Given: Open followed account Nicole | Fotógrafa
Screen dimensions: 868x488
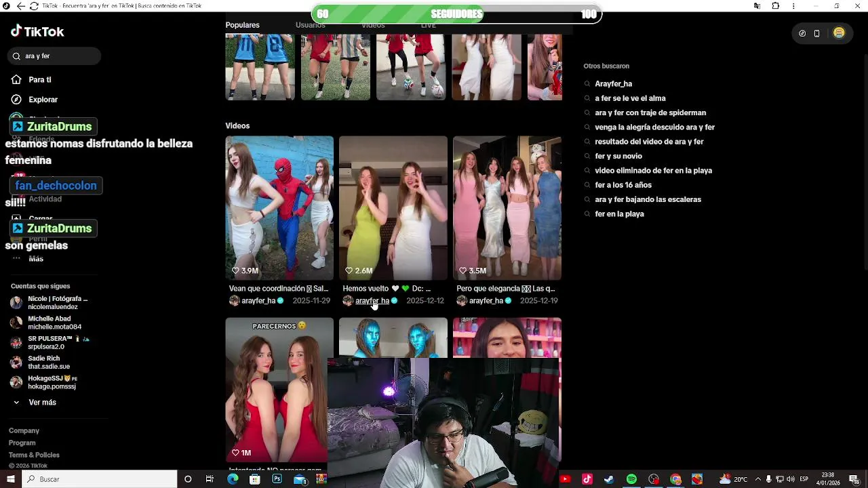Looking at the screenshot, I should (50, 303).
